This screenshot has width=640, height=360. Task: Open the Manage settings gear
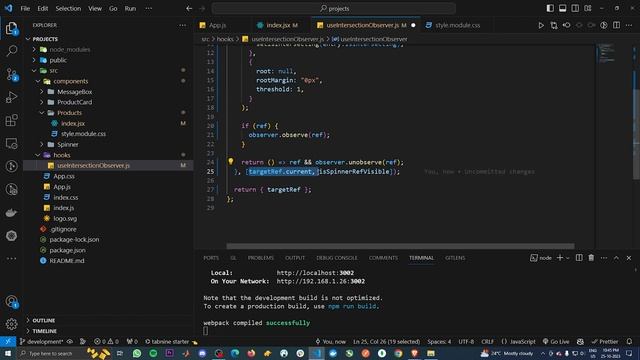[11, 324]
